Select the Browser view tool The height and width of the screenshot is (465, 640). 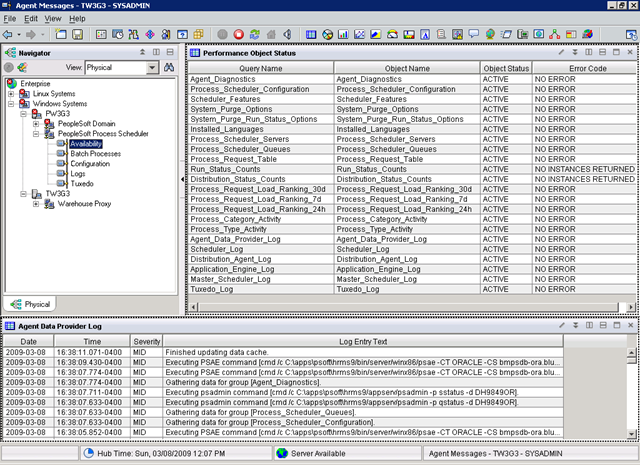pos(539,35)
